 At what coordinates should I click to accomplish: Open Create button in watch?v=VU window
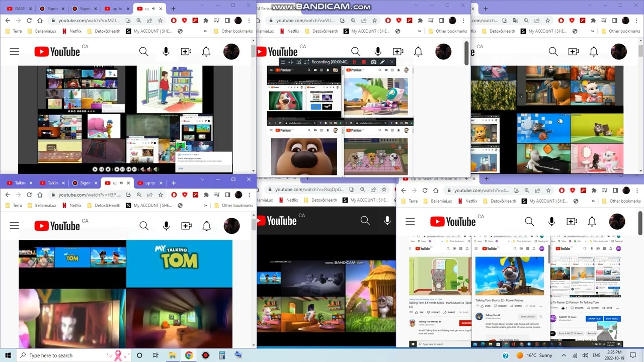(398, 51)
